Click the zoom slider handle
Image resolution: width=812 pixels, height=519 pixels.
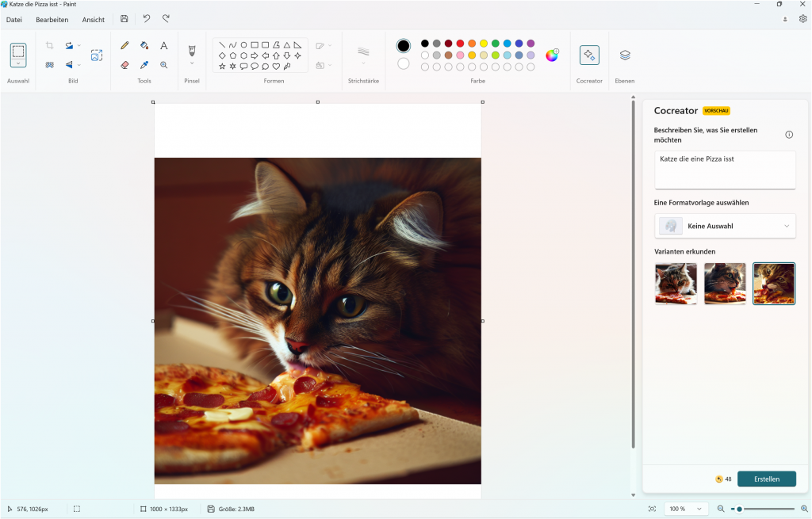tap(740, 509)
